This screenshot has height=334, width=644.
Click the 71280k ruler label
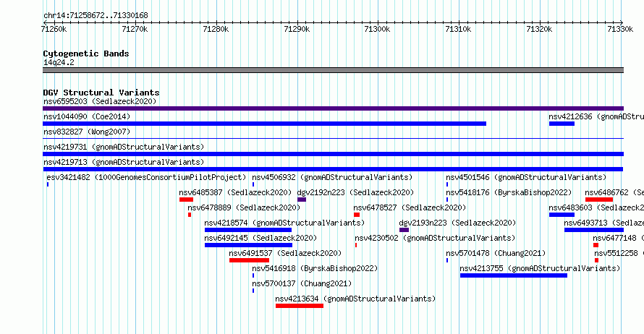click(x=216, y=29)
